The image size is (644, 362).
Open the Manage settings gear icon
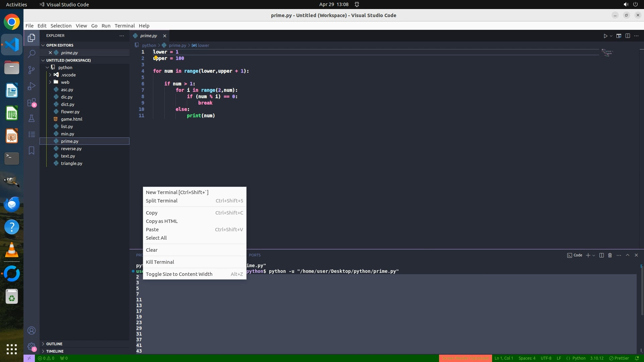pos(32,346)
